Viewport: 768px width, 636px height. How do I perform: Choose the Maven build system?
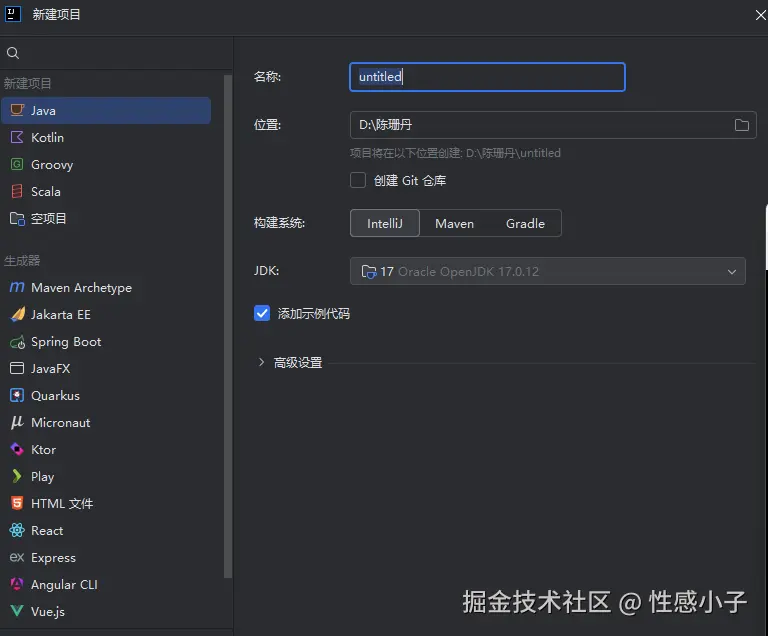click(x=455, y=223)
